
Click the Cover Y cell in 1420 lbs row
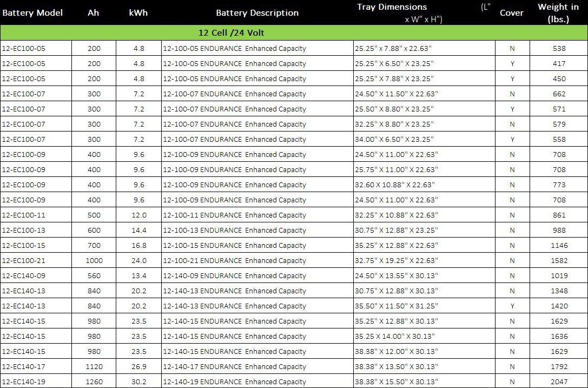(x=512, y=306)
